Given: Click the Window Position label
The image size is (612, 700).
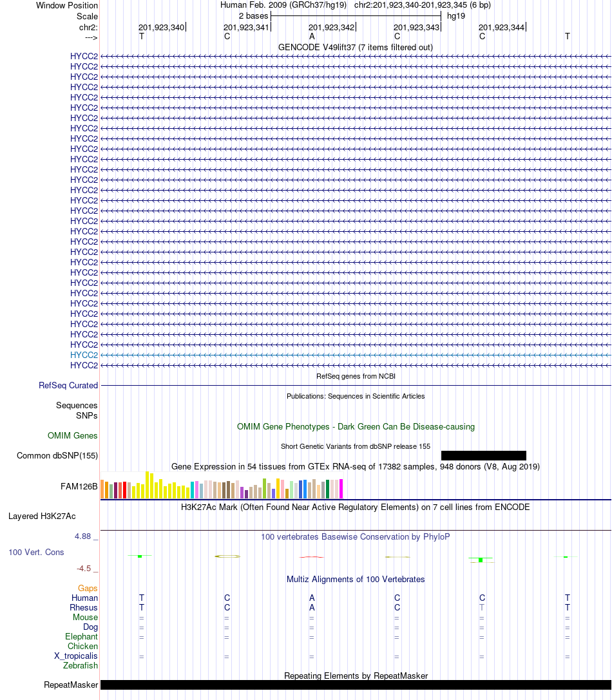Looking at the screenshot, I should point(67,5).
